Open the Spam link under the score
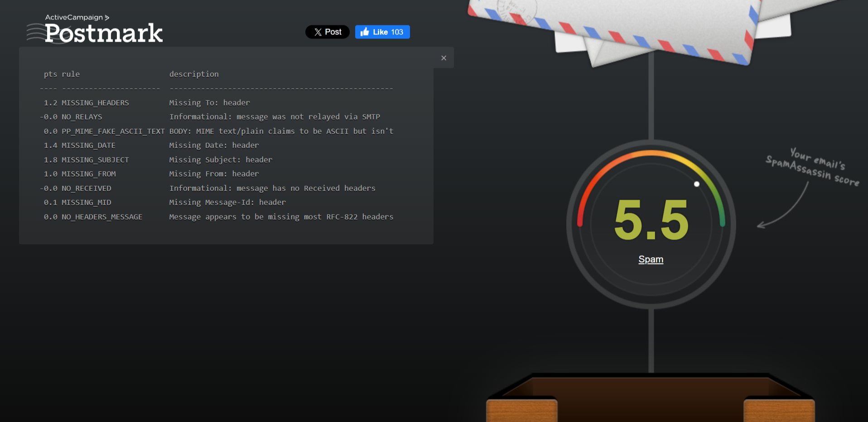The width and height of the screenshot is (868, 422). pyautogui.click(x=651, y=259)
